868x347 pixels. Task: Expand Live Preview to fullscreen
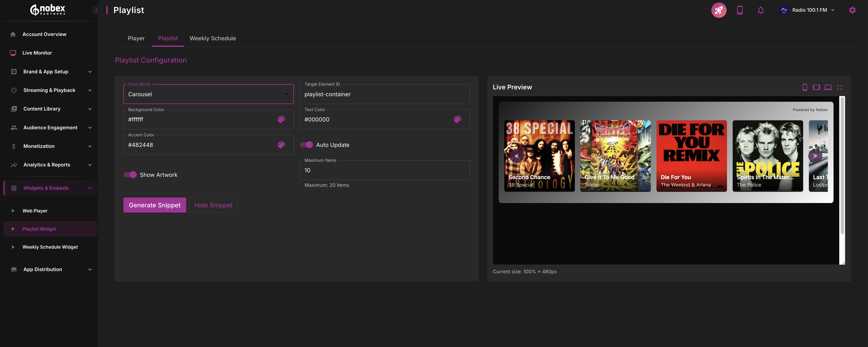click(839, 87)
